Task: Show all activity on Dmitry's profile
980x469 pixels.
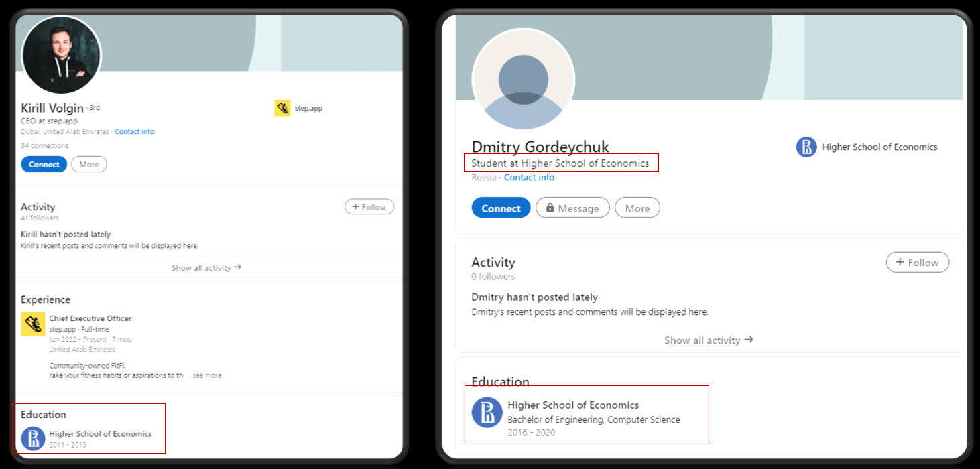Action: tap(709, 340)
